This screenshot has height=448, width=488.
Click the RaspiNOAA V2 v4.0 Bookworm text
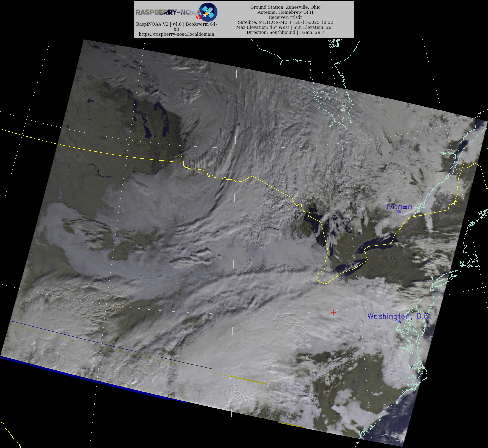(x=176, y=24)
